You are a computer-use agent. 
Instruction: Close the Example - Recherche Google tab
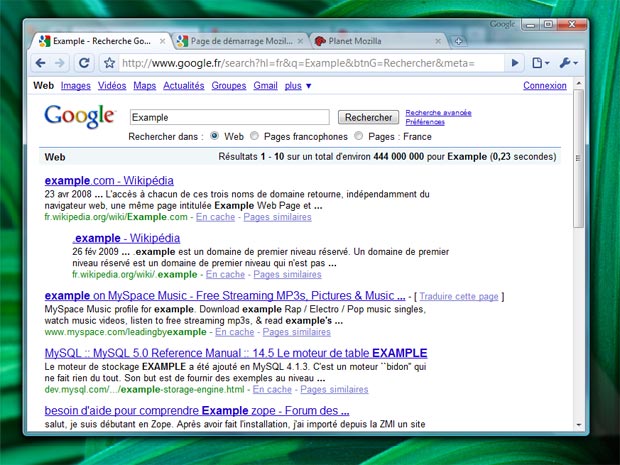(x=162, y=41)
